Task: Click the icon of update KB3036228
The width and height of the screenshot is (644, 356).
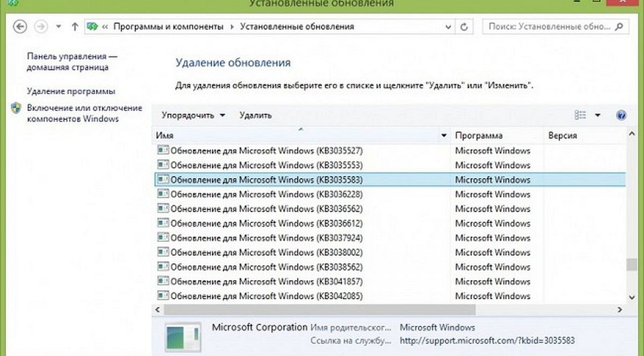Action: [x=163, y=193]
